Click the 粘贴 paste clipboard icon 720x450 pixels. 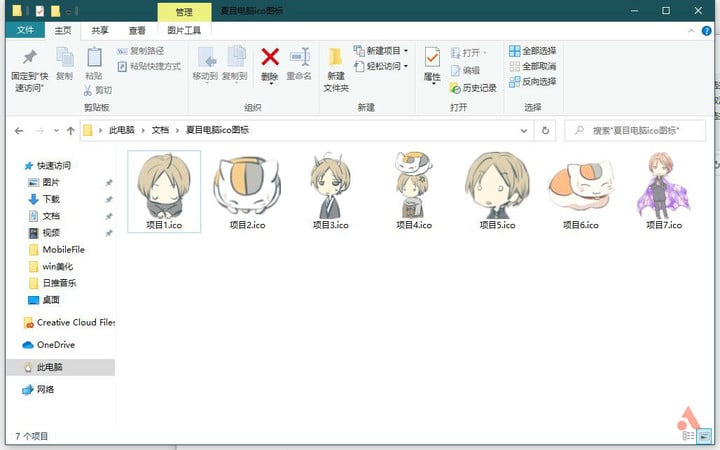(x=94, y=57)
